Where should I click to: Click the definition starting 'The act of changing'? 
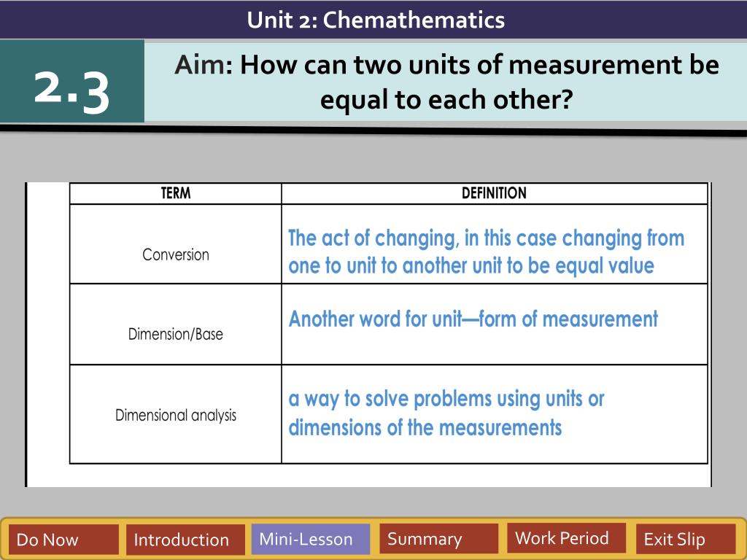pyautogui.click(x=486, y=252)
